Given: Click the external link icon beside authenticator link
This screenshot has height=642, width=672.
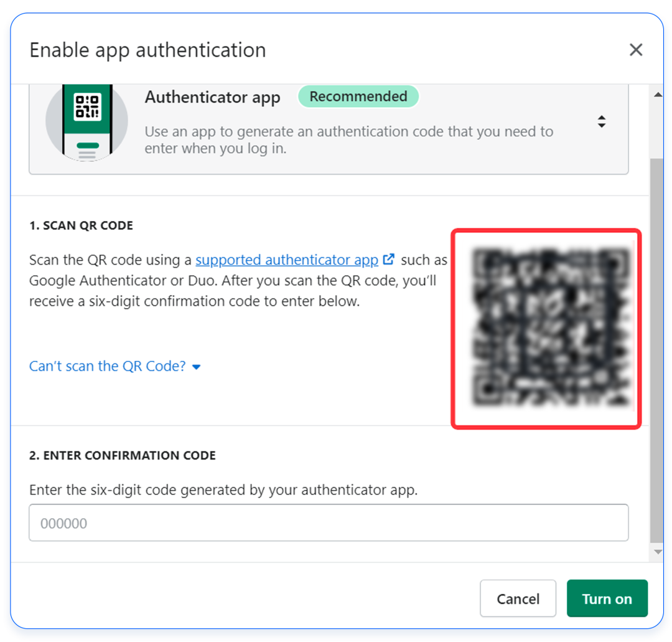Looking at the screenshot, I should coord(389,259).
